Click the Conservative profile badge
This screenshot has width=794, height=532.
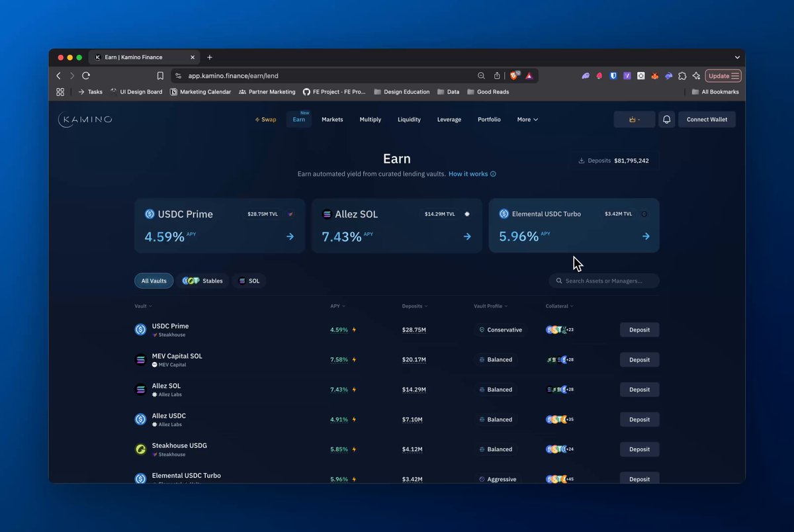point(500,330)
